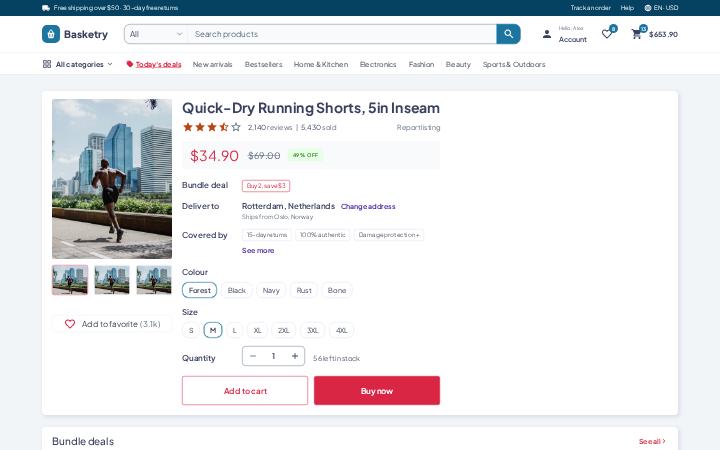Choose size 4XL

(342, 330)
